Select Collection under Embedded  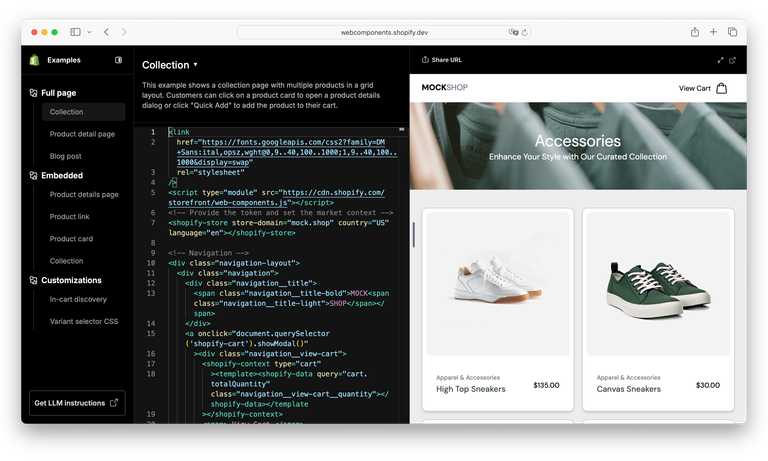point(66,261)
